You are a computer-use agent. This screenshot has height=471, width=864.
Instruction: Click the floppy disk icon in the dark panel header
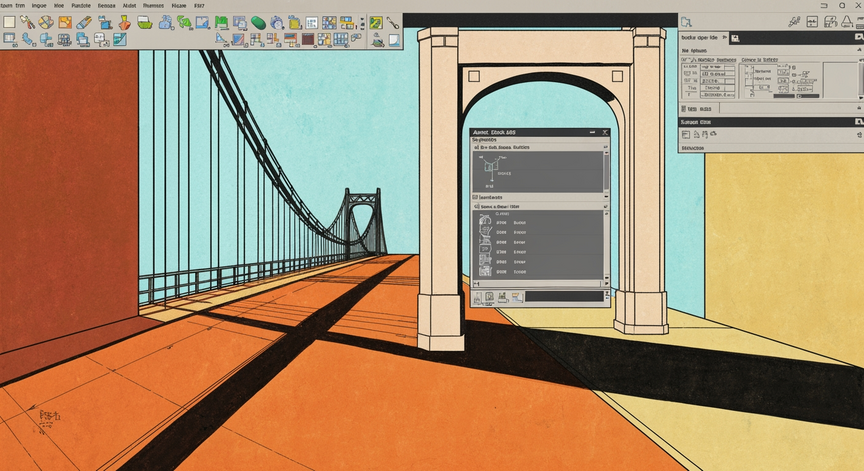[736, 38]
